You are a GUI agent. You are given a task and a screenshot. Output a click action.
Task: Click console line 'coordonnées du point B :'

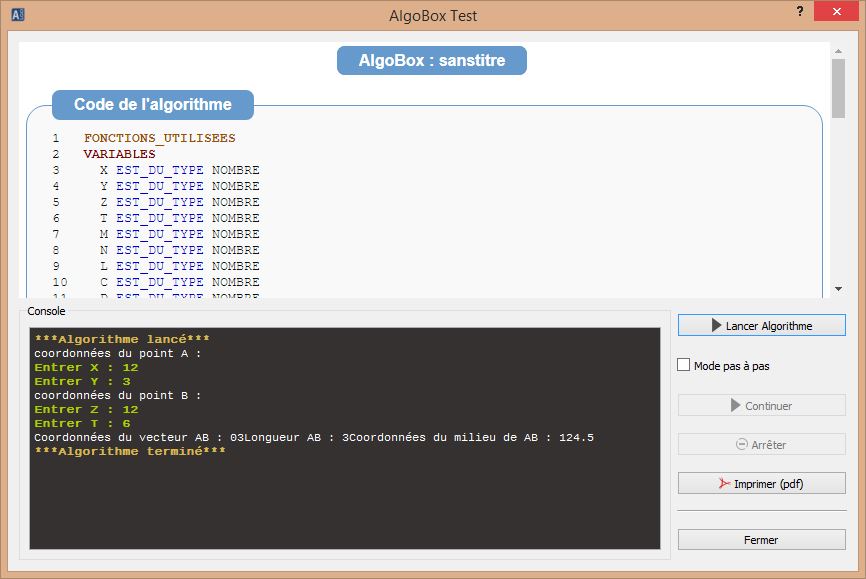(118, 396)
